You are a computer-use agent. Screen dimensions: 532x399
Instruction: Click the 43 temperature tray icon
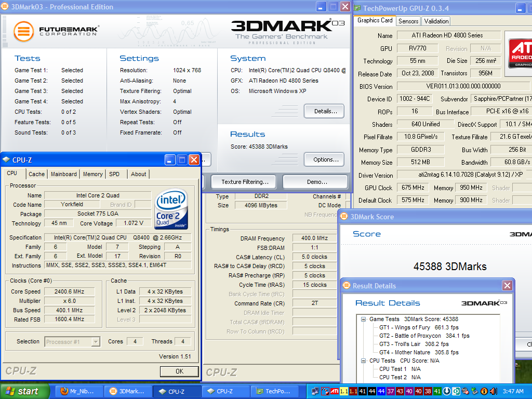pyautogui.click(x=400, y=391)
